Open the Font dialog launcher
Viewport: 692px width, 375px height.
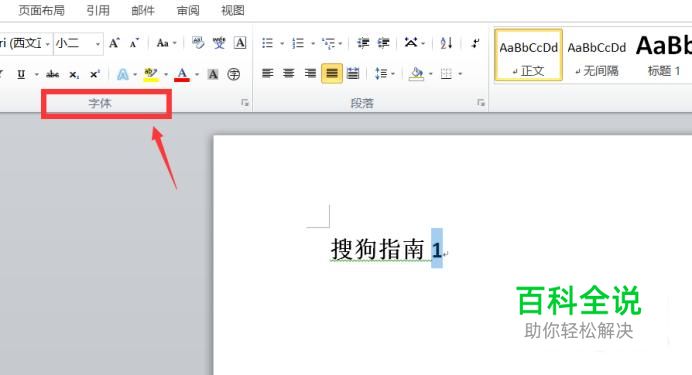244,103
